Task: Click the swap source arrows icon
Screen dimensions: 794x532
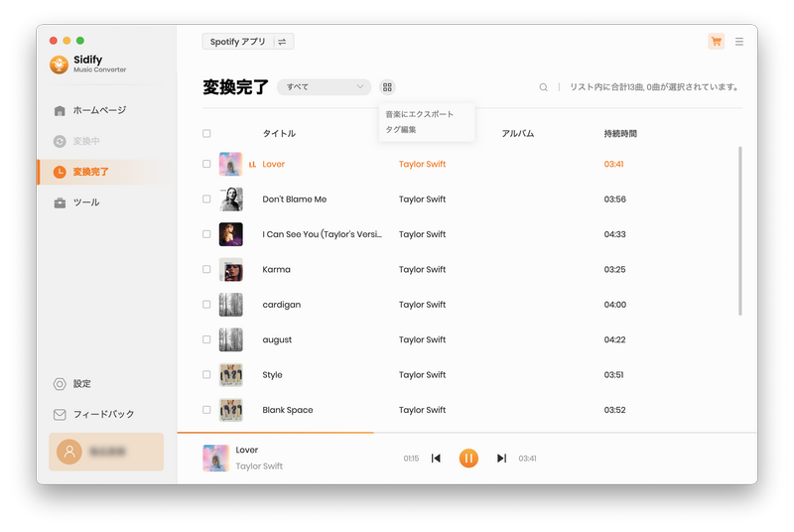Action: click(282, 42)
